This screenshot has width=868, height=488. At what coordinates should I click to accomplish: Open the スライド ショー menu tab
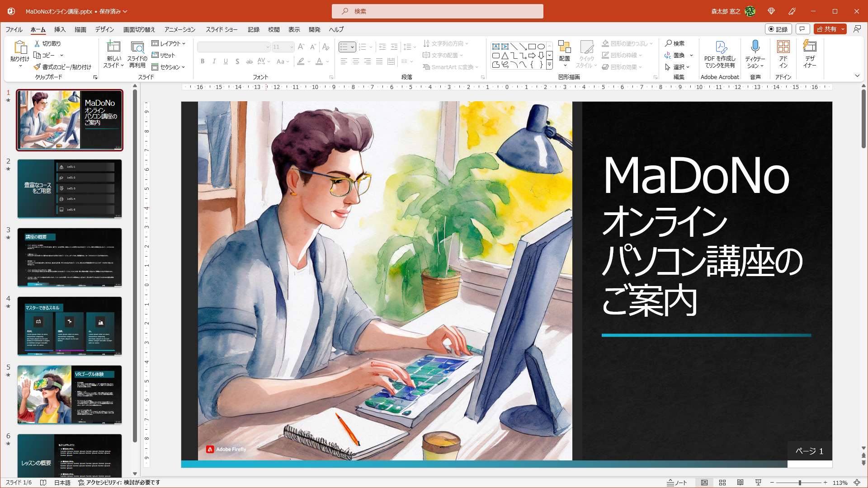tap(222, 29)
